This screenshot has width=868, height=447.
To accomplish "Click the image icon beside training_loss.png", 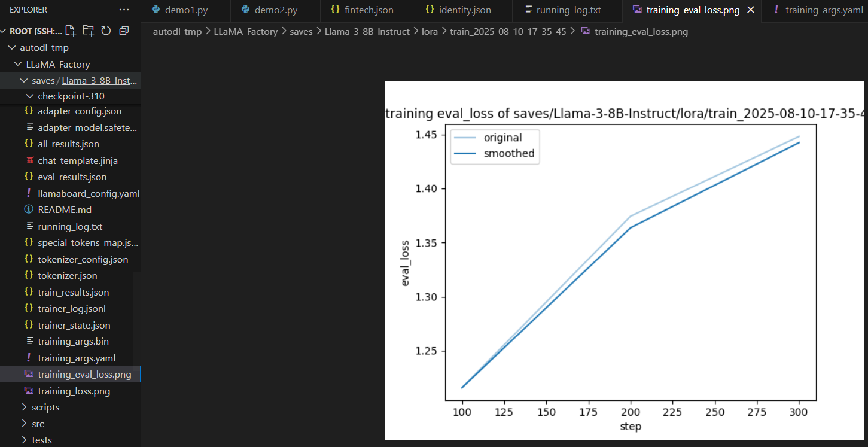I will coord(29,391).
